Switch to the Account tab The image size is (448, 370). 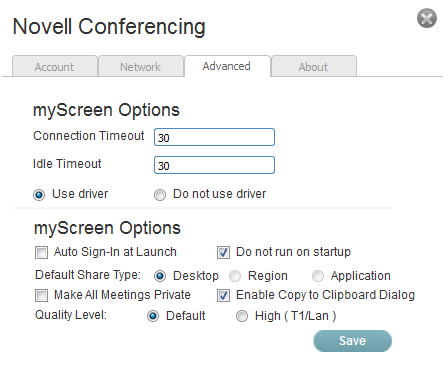55,66
